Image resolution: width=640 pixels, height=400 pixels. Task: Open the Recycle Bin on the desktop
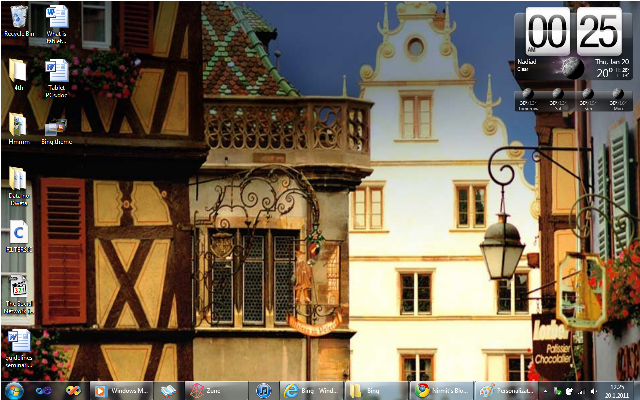(x=17, y=18)
